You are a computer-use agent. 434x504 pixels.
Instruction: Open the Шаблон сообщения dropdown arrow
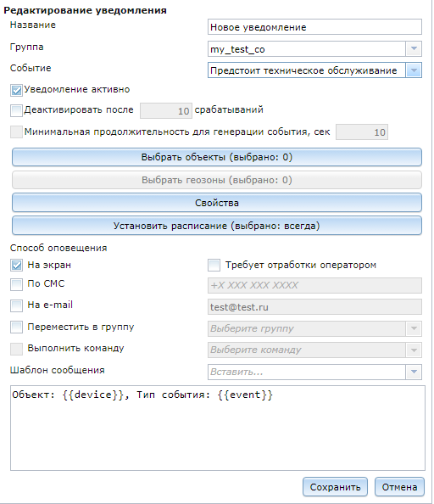pos(414,372)
